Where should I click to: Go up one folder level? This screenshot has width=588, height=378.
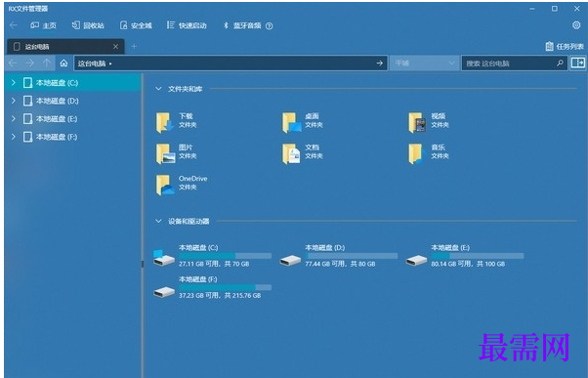[47, 63]
